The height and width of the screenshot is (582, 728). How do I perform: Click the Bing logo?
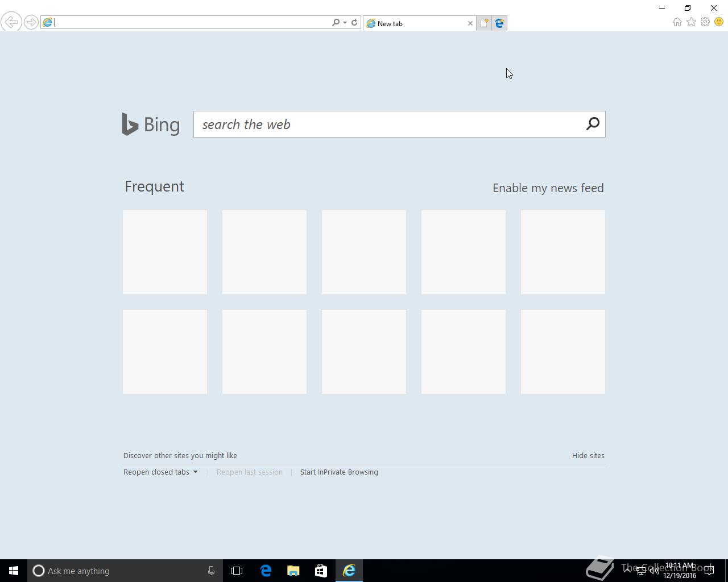151,124
